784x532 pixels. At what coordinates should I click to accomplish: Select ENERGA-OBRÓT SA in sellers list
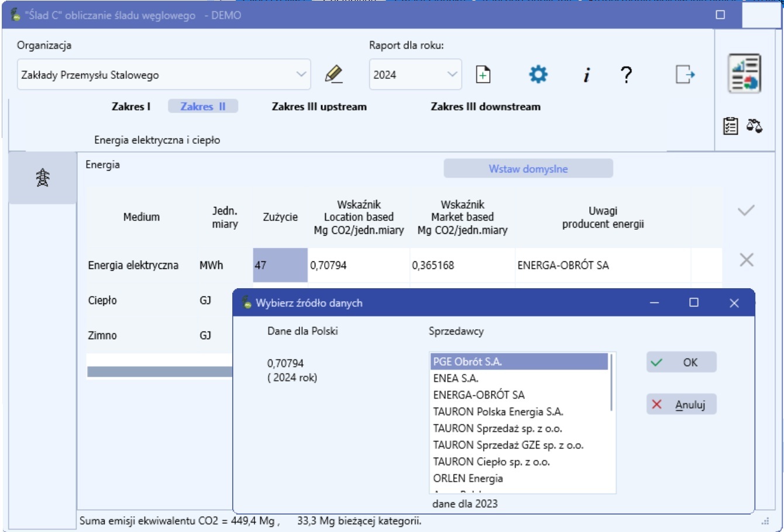pos(520,395)
